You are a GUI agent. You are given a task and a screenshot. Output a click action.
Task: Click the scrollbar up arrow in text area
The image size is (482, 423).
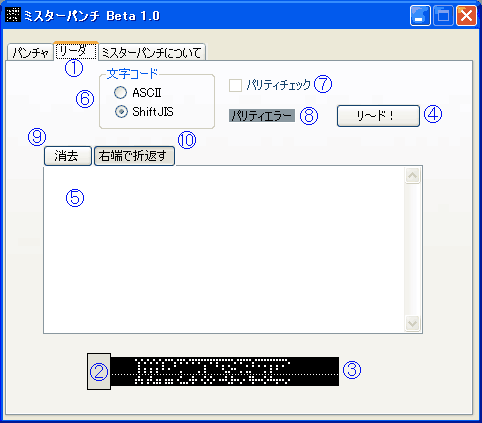point(413,175)
